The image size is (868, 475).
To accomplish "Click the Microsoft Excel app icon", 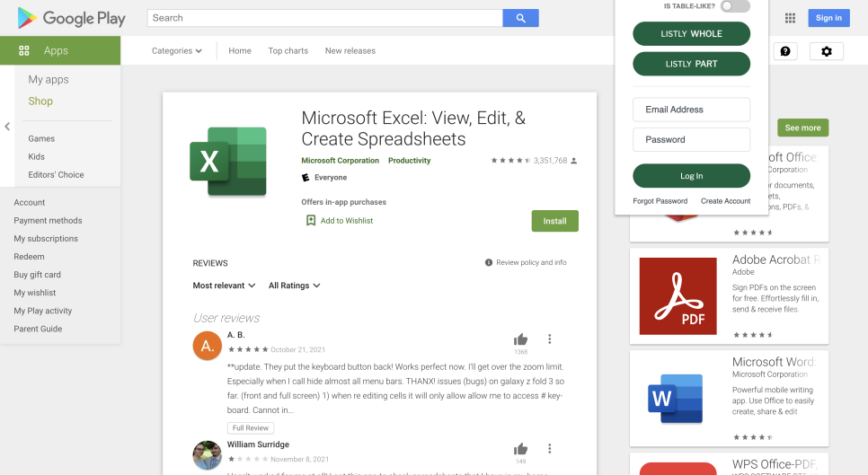I will coord(228,162).
